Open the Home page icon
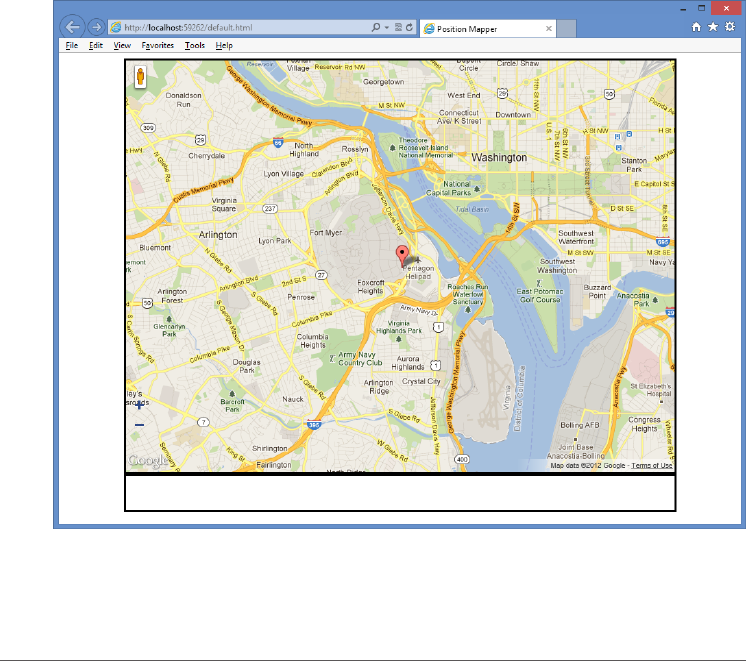This screenshot has height=661, width=746. [x=696, y=27]
